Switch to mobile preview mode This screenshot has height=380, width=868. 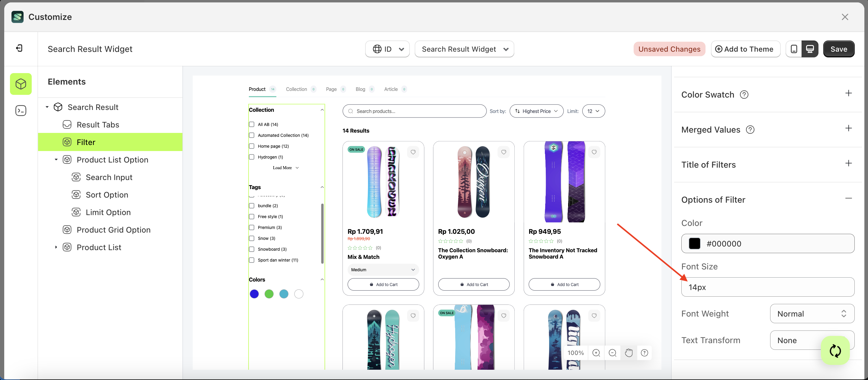coord(794,49)
